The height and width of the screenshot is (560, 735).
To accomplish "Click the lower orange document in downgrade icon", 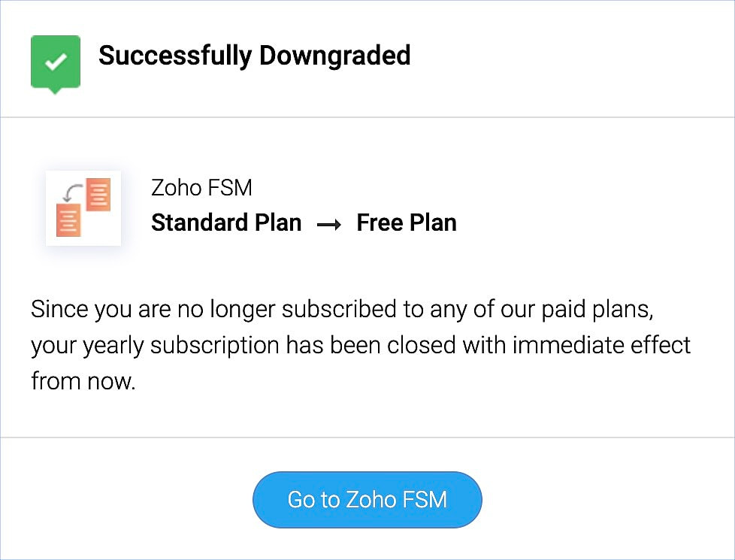I will coord(68,219).
